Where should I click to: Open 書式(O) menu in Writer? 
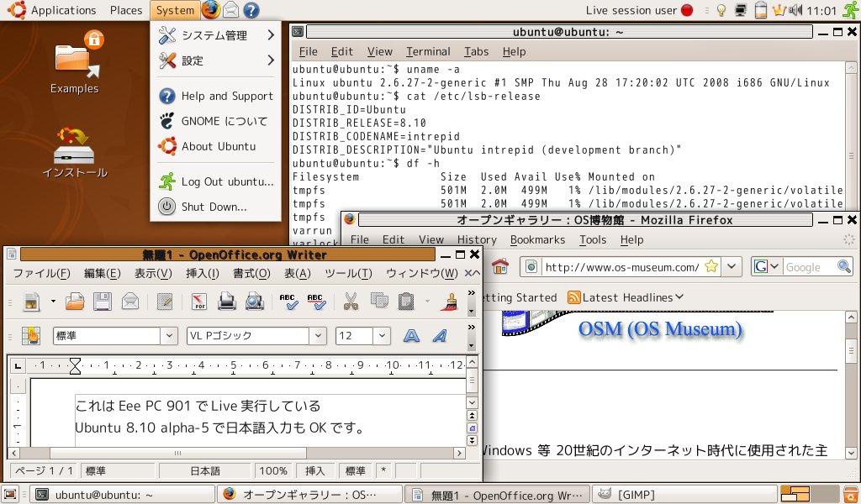tap(251, 273)
